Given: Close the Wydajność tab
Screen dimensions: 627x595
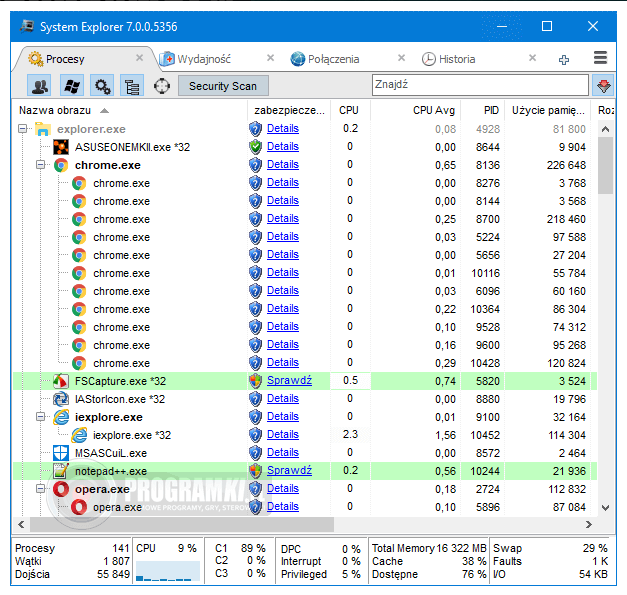Looking at the screenshot, I should pos(270,58).
